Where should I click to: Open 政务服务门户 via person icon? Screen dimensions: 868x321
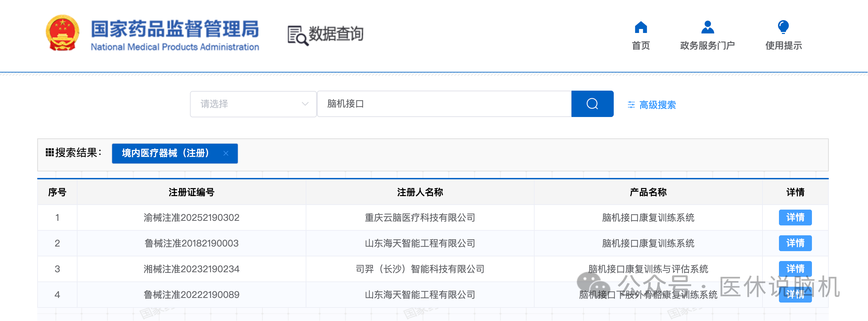coord(707,27)
